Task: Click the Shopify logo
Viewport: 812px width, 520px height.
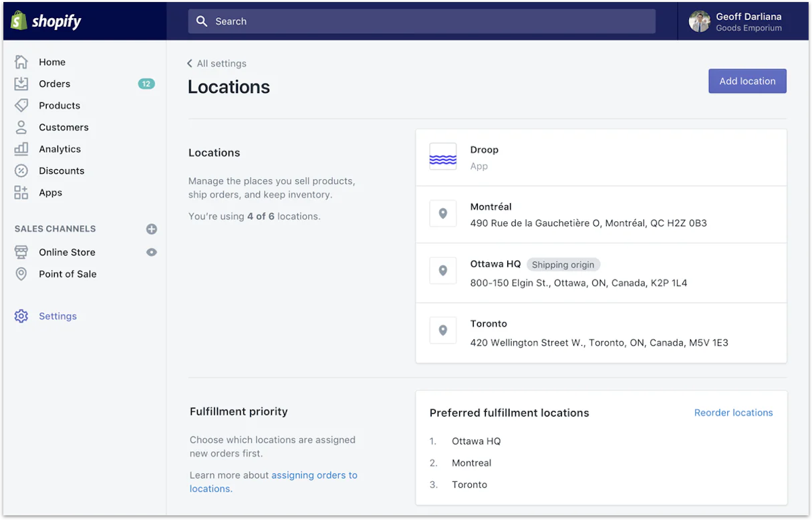Action: click(45, 21)
